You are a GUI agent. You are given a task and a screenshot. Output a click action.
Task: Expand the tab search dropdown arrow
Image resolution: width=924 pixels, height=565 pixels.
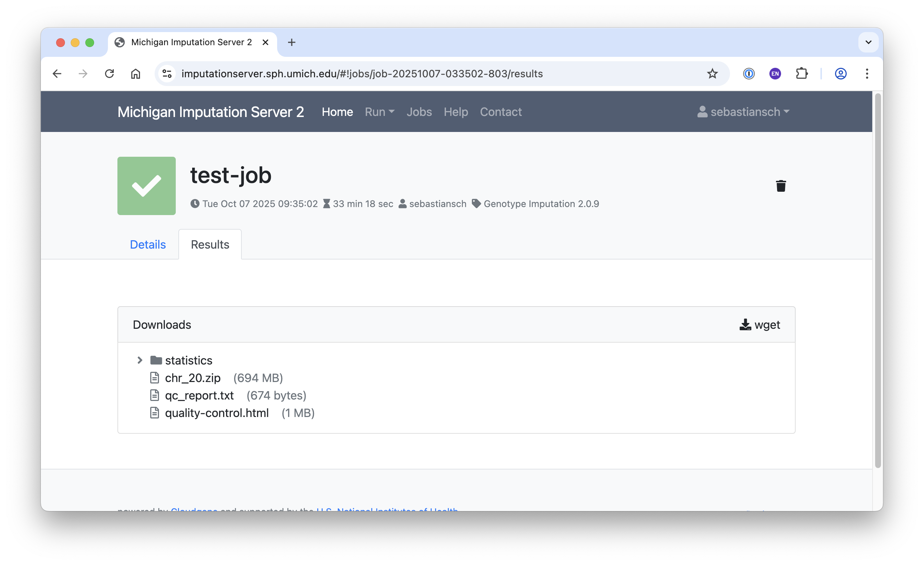pyautogui.click(x=868, y=42)
